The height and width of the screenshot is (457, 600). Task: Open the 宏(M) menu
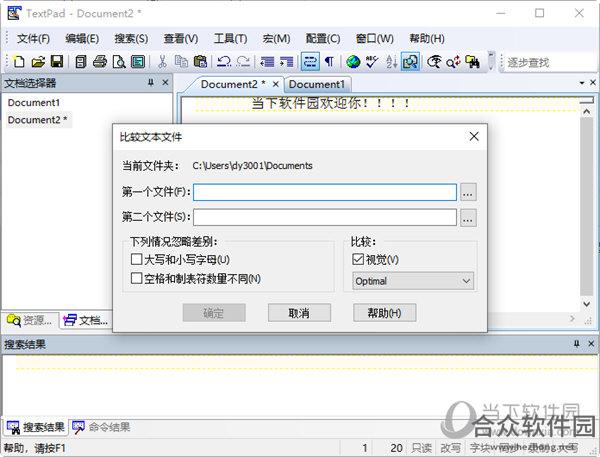(276, 38)
